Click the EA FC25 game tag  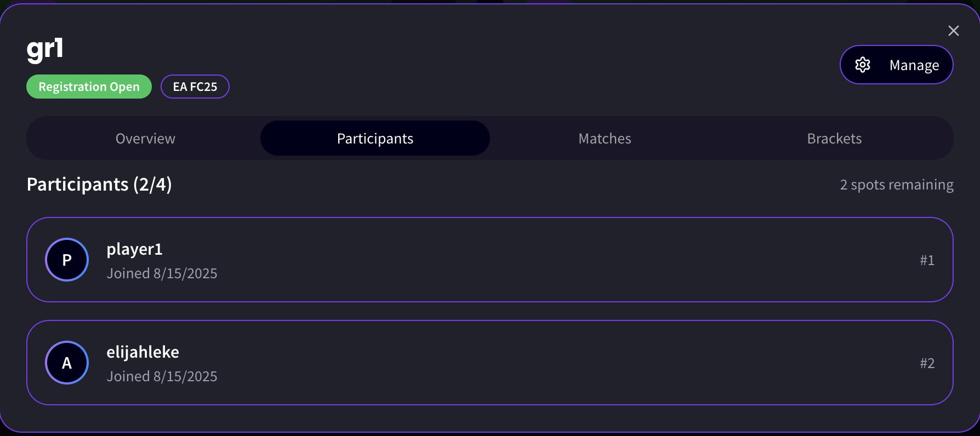click(x=195, y=87)
